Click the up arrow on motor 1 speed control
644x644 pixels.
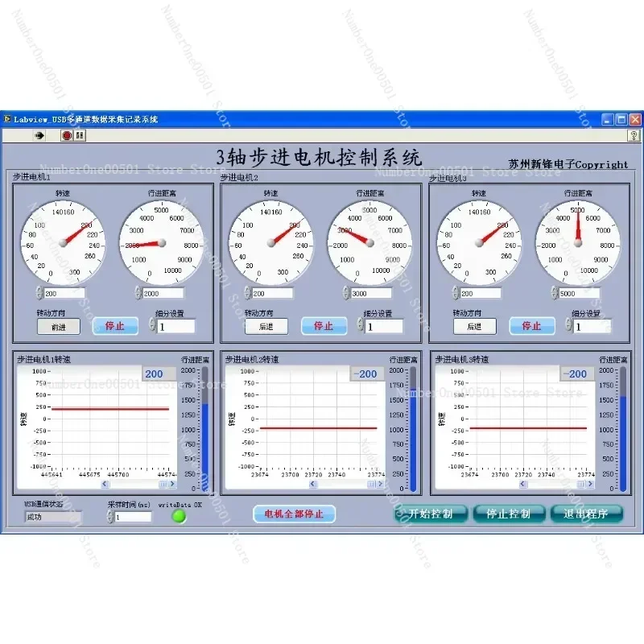tap(39, 290)
